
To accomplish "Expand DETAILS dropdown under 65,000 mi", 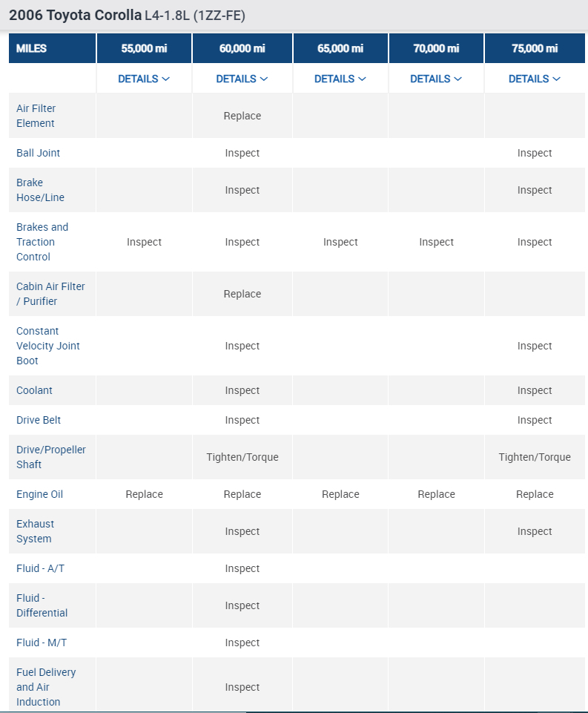I will click(x=340, y=79).
